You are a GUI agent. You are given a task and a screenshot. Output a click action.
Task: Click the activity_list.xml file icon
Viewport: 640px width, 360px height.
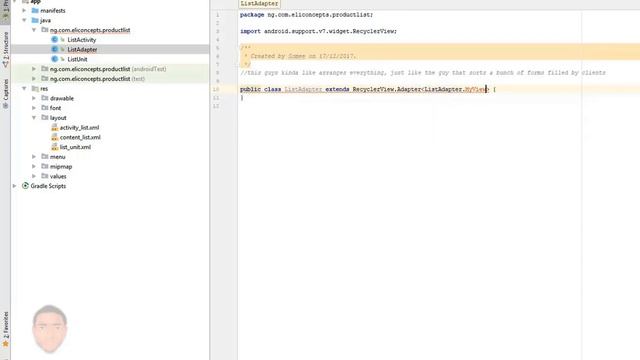[x=55, y=127]
